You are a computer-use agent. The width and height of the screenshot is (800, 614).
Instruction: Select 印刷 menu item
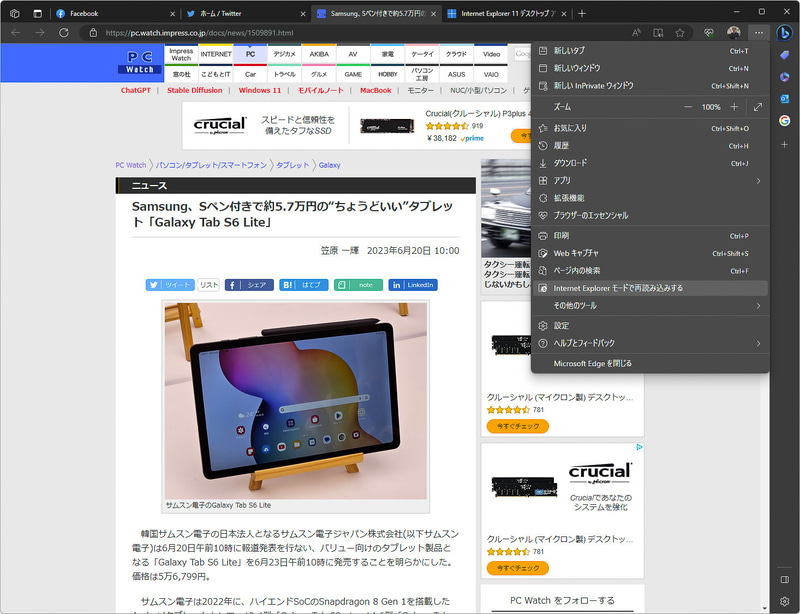pyautogui.click(x=650, y=236)
